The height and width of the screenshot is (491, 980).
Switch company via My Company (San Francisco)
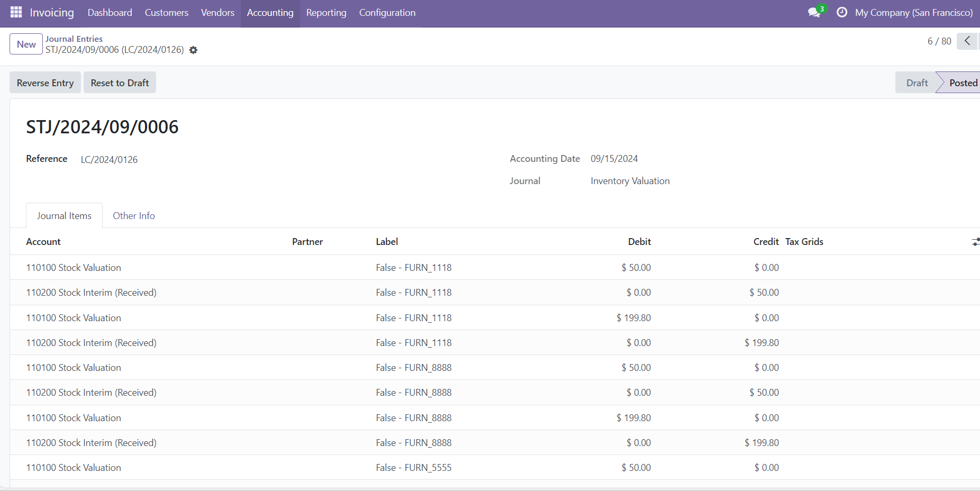(913, 13)
